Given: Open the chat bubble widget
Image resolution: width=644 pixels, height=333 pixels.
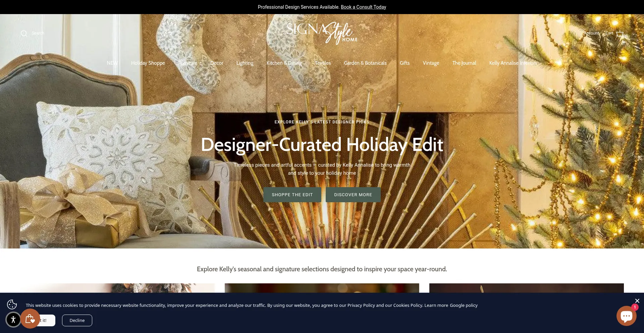Looking at the screenshot, I should [626, 316].
